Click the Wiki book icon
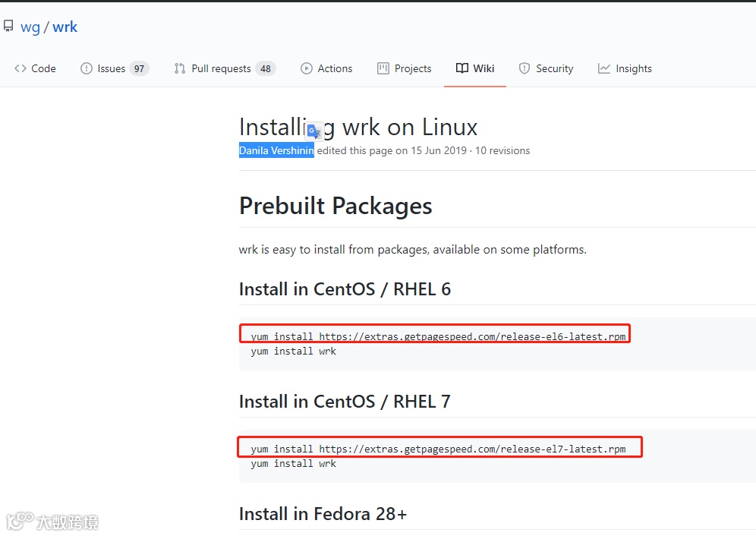 click(x=462, y=68)
